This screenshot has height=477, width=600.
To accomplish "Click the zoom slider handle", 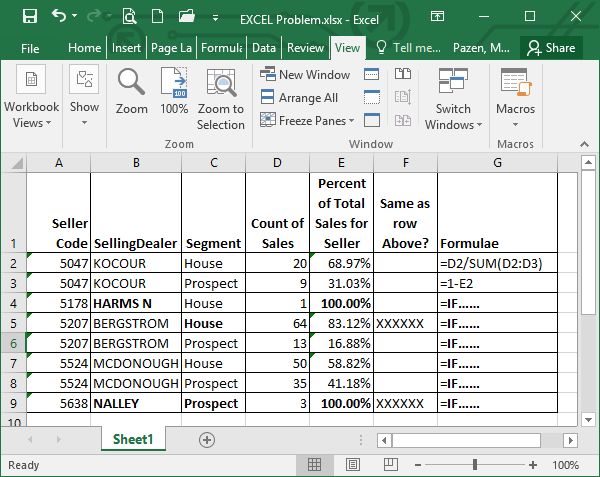I will tap(475, 465).
